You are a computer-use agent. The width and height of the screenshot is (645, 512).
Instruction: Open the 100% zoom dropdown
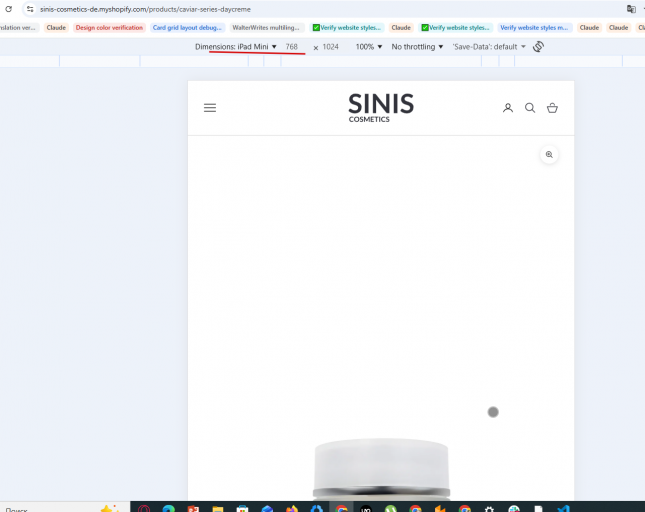(x=369, y=47)
